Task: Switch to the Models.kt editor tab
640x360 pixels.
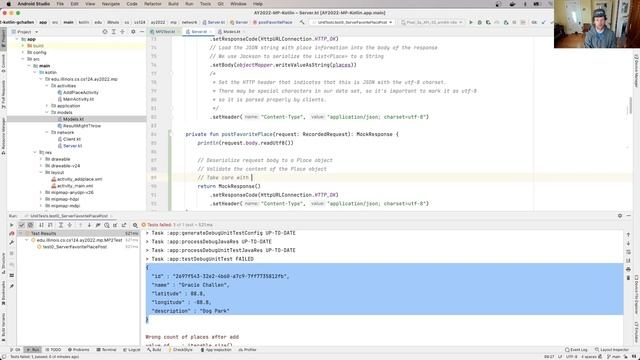Action: (x=230, y=32)
